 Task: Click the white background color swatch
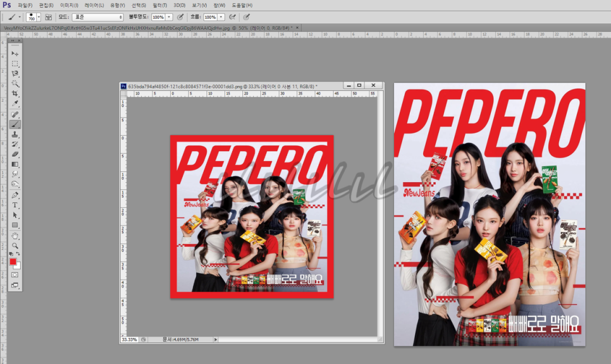point(18,266)
